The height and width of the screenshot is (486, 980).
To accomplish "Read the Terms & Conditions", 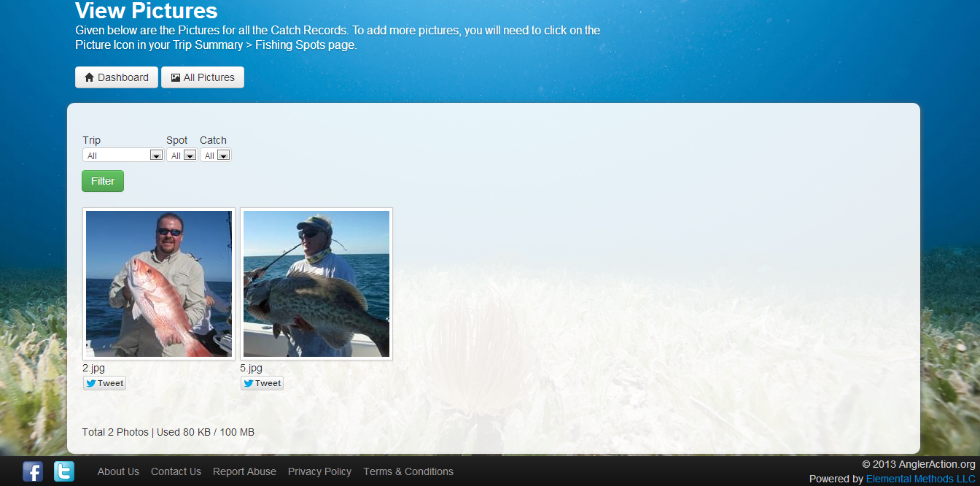I will coord(408,471).
